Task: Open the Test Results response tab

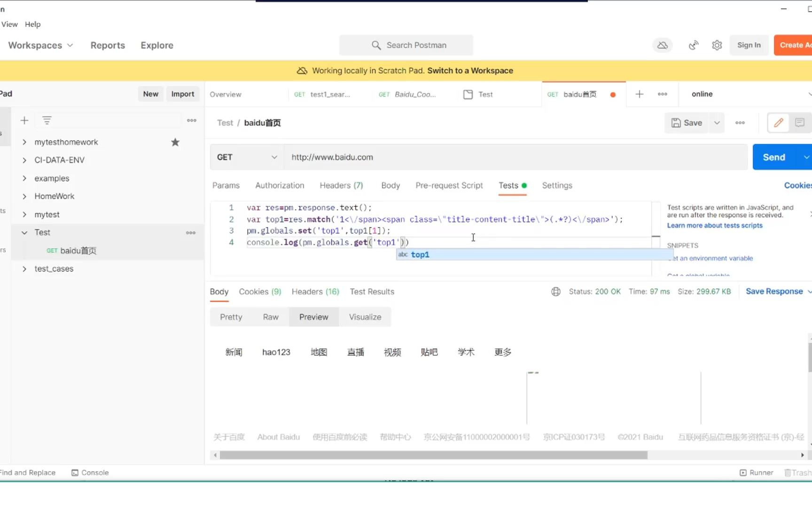Action: point(372,292)
